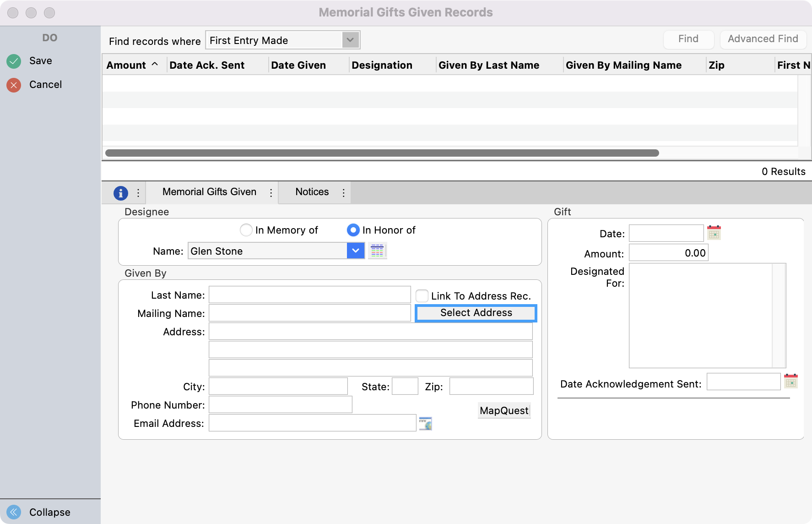Open calendar for Date Acknowledgement Sent
This screenshot has width=812, height=524.
point(790,382)
